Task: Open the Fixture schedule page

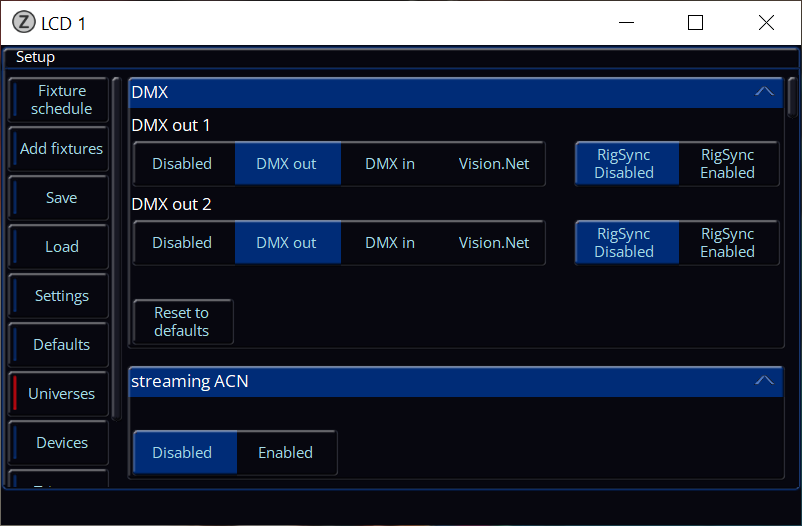Action: pos(61,100)
